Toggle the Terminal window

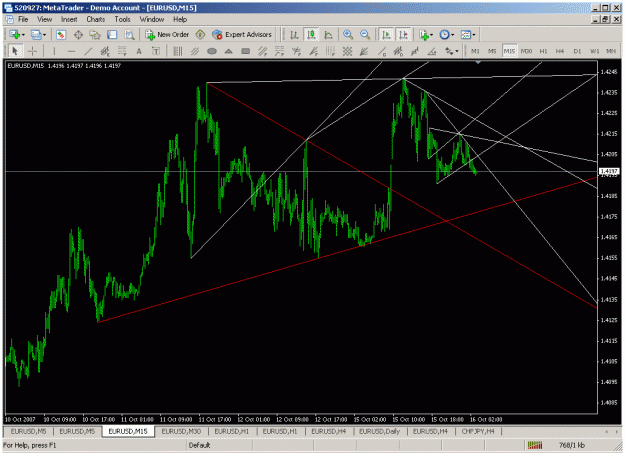tap(112, 35)
